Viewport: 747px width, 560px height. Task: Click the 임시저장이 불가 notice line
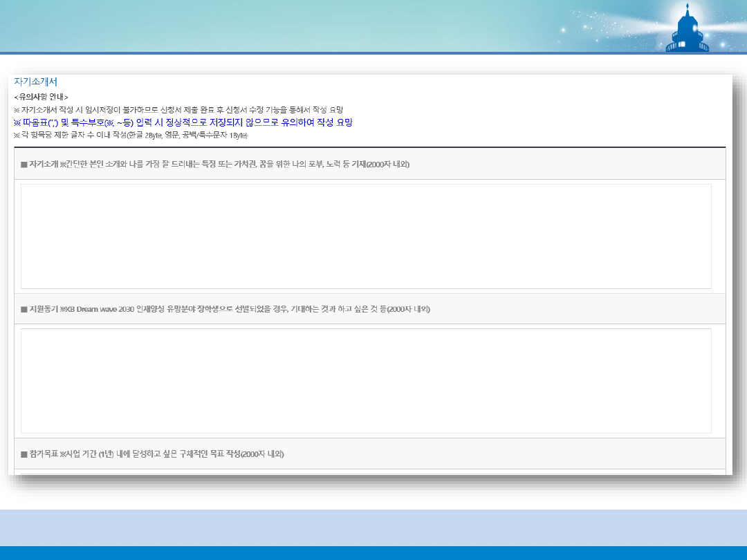pyautogui.click(x=178, y=110)
